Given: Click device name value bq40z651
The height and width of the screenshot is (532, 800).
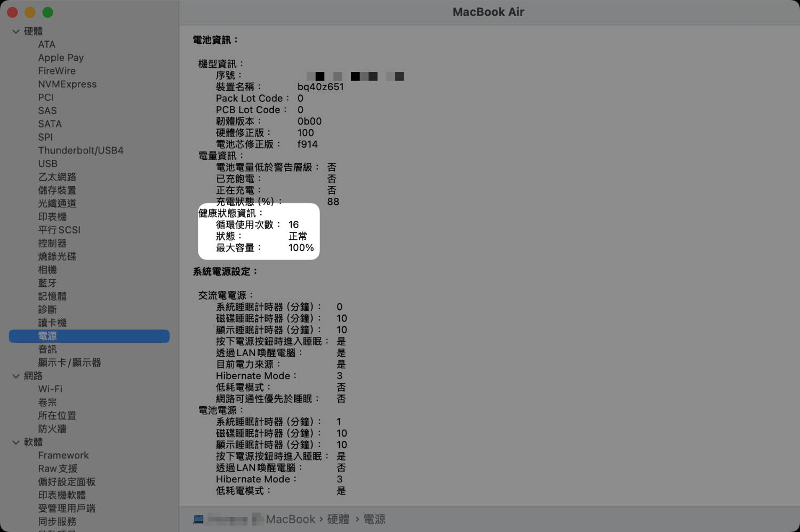Looking at the screenshot, I should point(321,87).
